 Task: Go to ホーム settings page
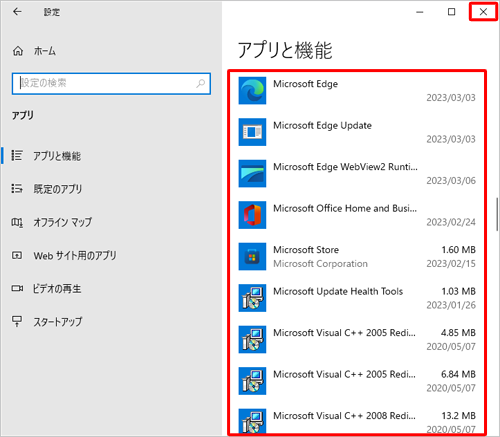point(45,51)
